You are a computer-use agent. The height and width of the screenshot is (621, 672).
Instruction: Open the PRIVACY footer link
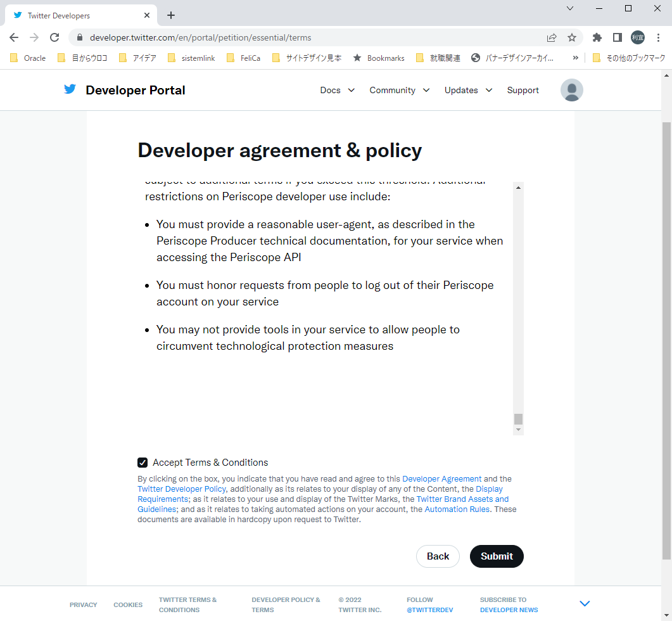click(84, 605)
